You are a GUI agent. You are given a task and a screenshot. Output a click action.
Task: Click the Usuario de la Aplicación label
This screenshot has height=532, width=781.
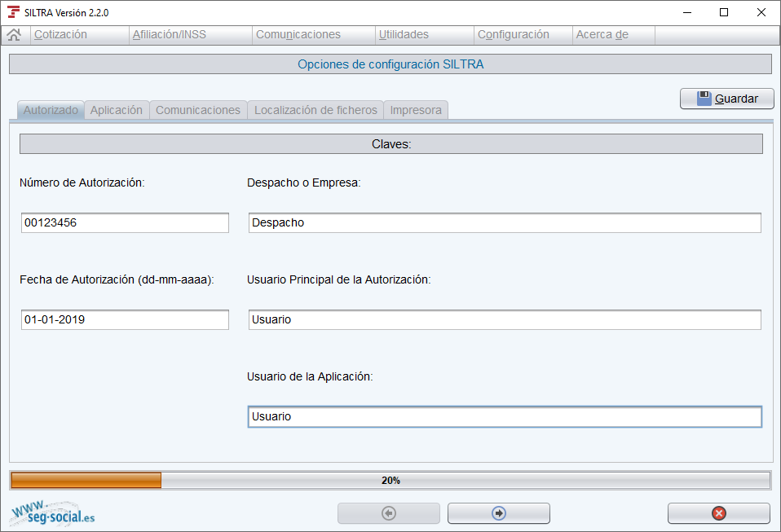tap(310, 376)
